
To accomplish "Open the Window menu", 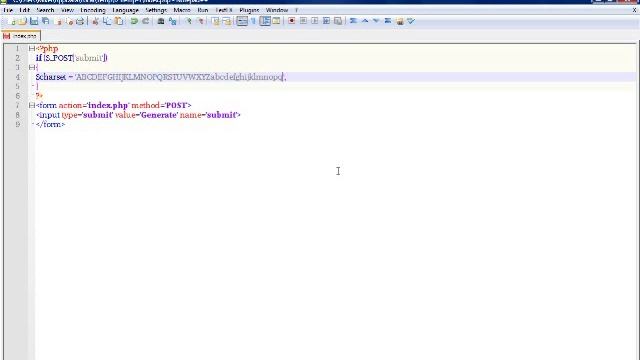I will coord(277,10).
